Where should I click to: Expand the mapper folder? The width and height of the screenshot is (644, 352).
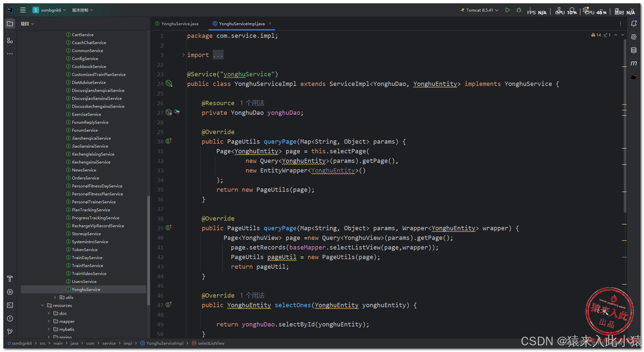(49, 321)
